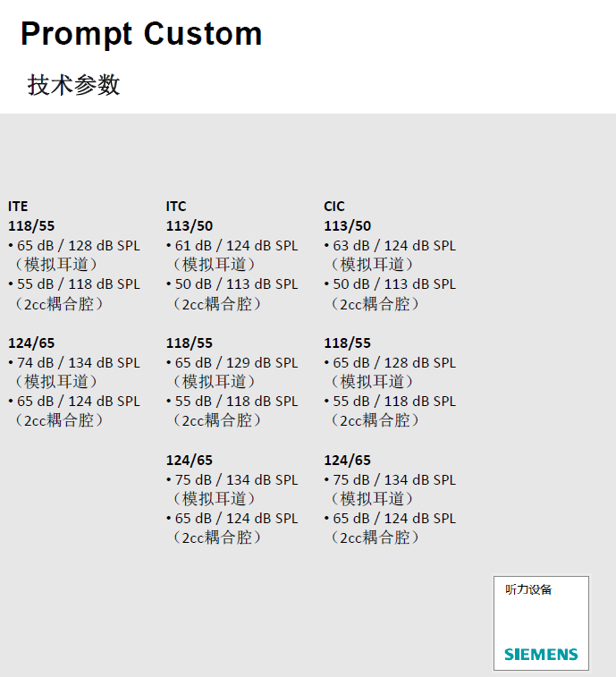Select the 65 dB / 129 dB SPL line
616x677 pixels.
point(236,363)
